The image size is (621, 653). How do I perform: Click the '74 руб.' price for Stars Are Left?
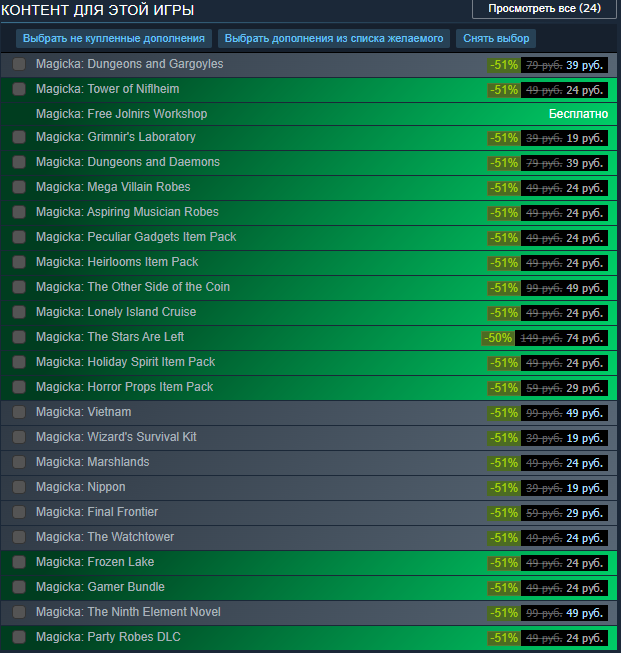pos(584,338)
